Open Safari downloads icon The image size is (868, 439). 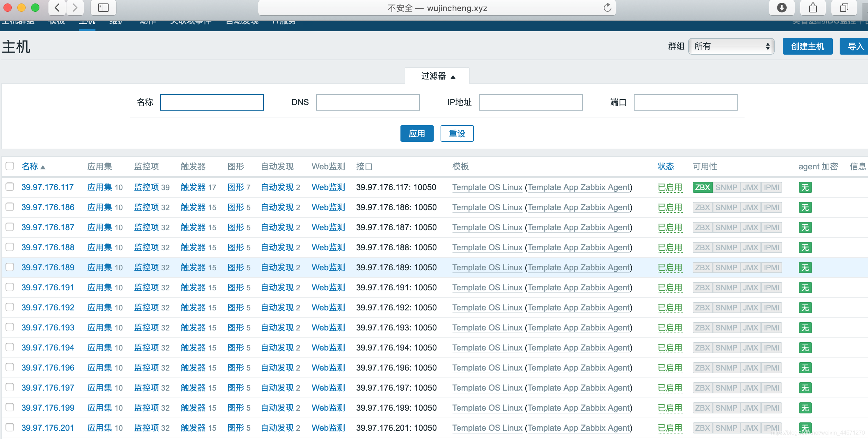pos(782,8)
